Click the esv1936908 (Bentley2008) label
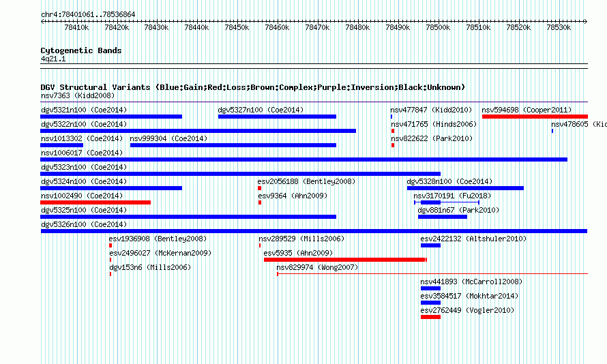607x364 pixels. (x=158, y=239)
